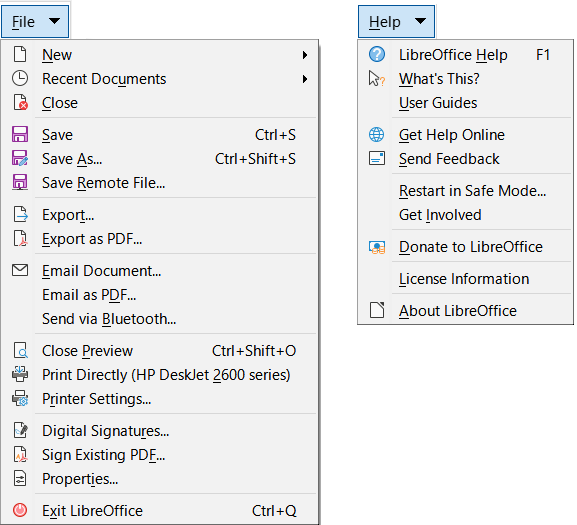Click the Ctrl+Shift+O shortcut text
The width and height of the screenshot is (577, 525).
coord(254,351)
